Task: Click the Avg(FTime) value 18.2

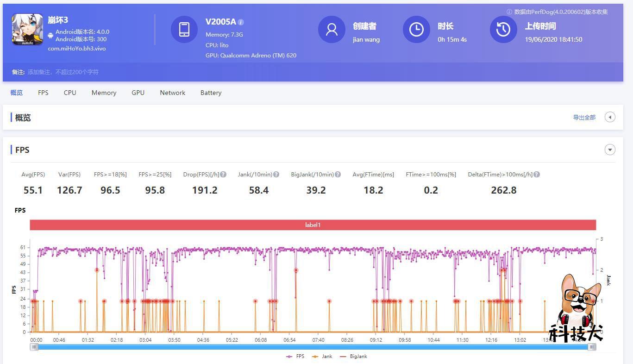Action: point(373,190)
